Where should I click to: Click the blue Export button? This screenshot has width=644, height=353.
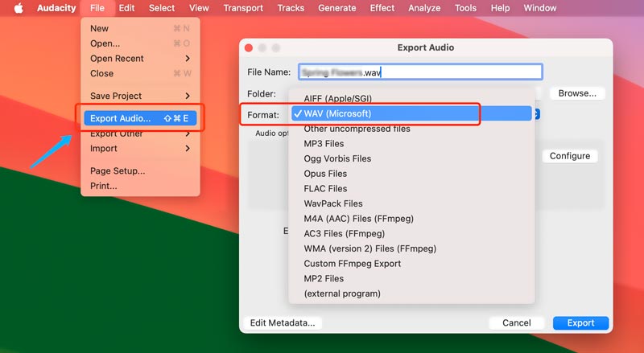[x=580, y=323]
